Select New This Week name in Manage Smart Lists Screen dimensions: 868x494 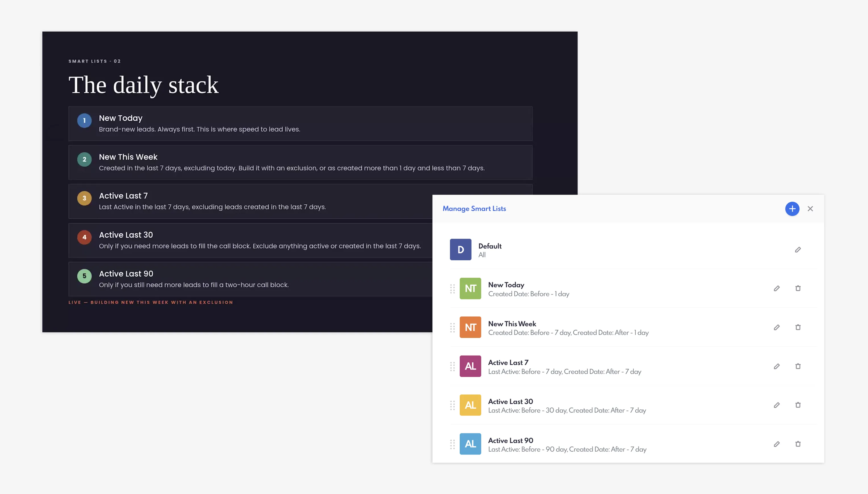click(512, 324)
